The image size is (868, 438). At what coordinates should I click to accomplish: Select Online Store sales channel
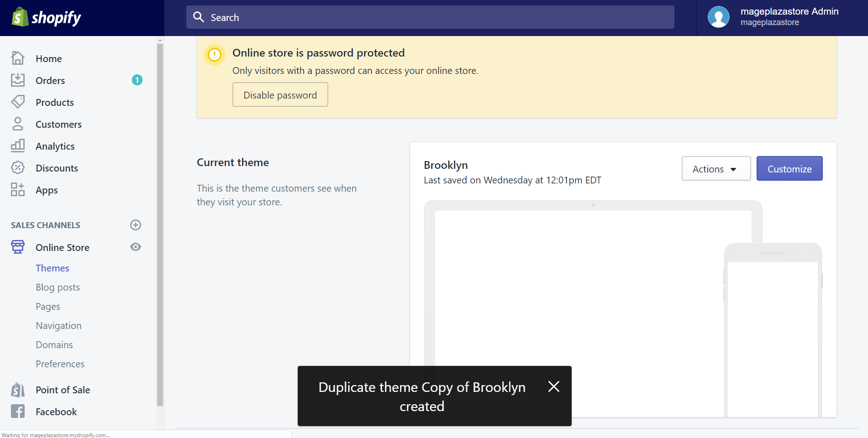click(x=63, y=247)
